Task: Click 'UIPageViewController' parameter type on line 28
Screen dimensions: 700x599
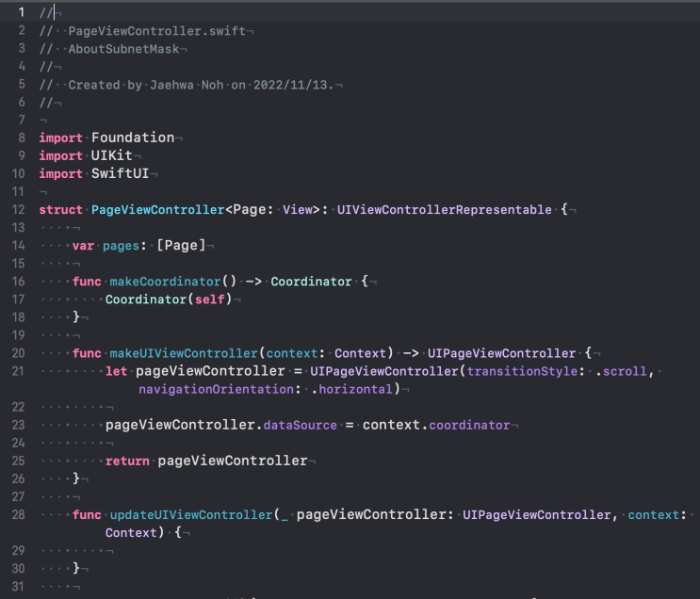Action: click(x=537, y=514)
